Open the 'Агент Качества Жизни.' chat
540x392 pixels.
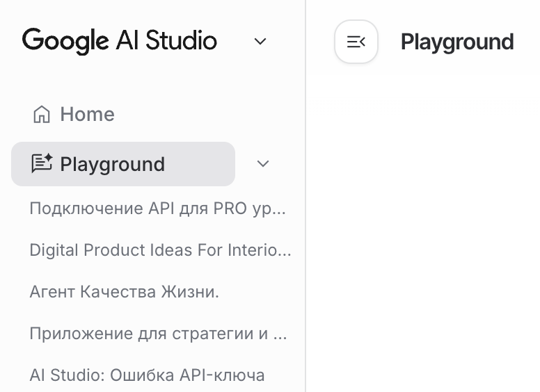[x=124, y=292]
